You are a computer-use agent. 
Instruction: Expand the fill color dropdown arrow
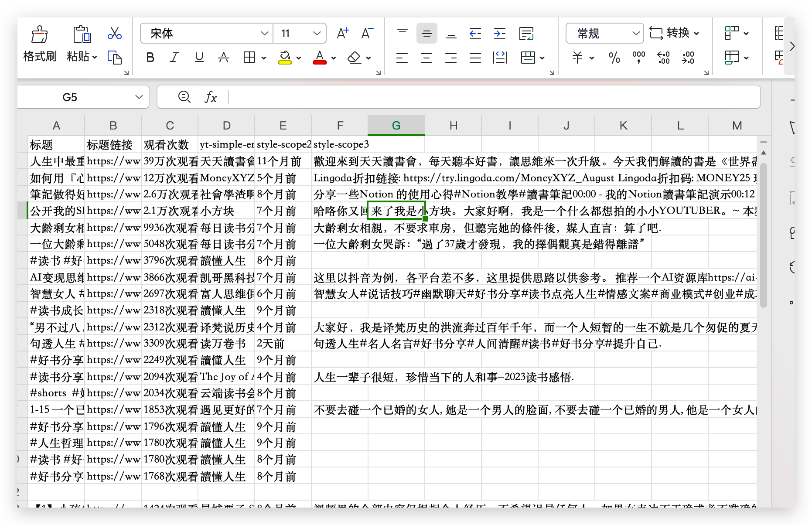[x=299, y=58]
